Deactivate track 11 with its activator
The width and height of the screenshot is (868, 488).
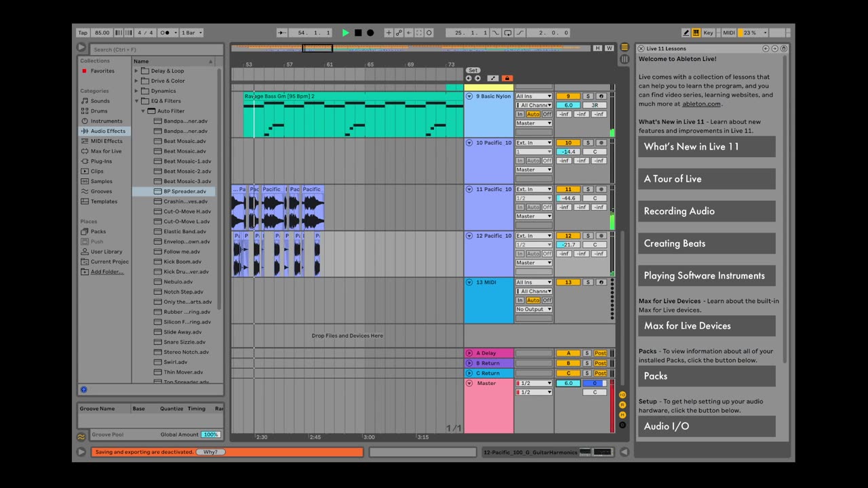coord(568,189)
